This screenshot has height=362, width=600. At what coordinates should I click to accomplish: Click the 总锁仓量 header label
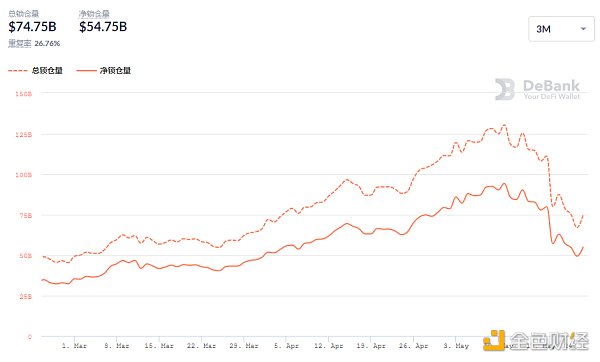24,14
